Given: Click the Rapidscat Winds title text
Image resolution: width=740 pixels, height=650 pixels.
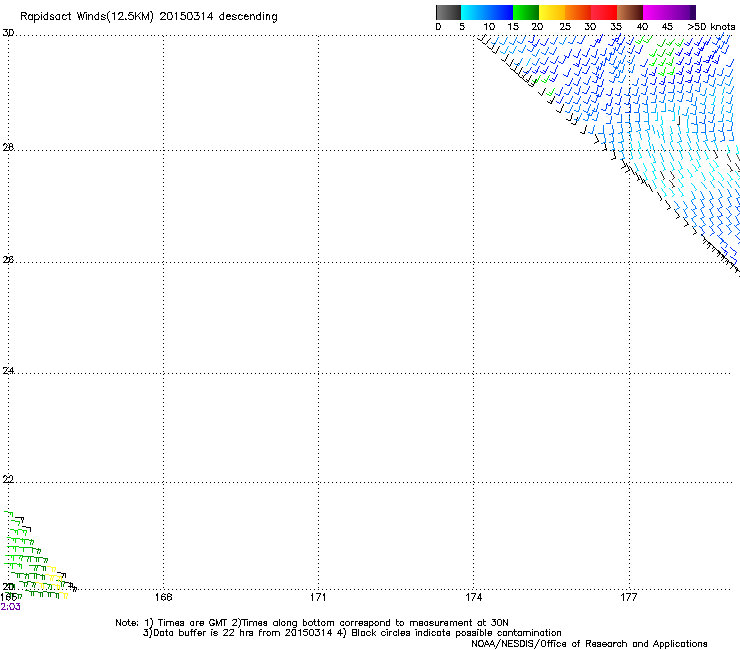Looking at the screenshot, I should (149, 17).
